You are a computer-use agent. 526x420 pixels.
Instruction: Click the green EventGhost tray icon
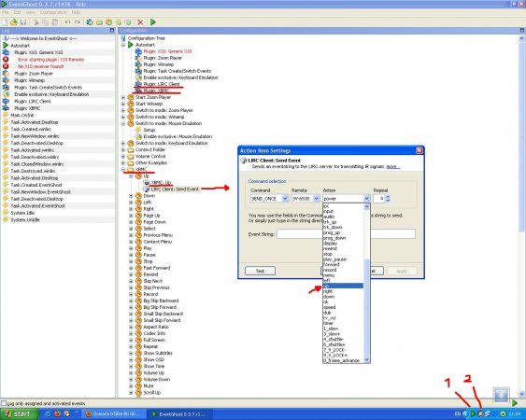[x=473, y=414]
